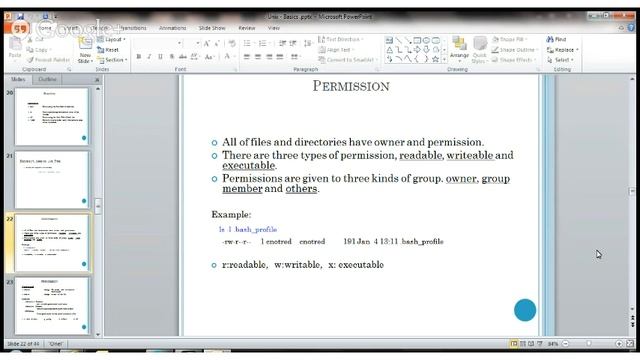The height and width of the screenshot is (360, 640).
Task: Click the Select button in Editing
Action: coord(560,60)
